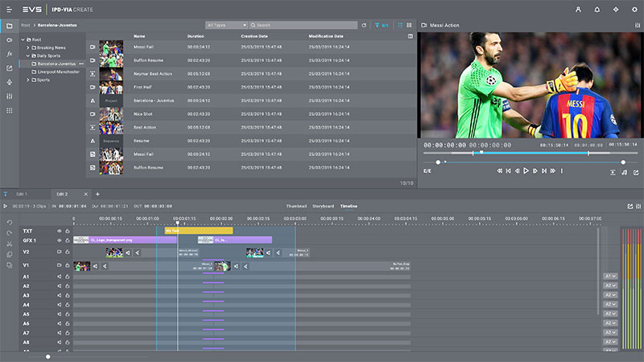Image resolution: width=644 pixels, height=362 pixels.
Task: Select the Timeline view tab
Action: point(349,206)
